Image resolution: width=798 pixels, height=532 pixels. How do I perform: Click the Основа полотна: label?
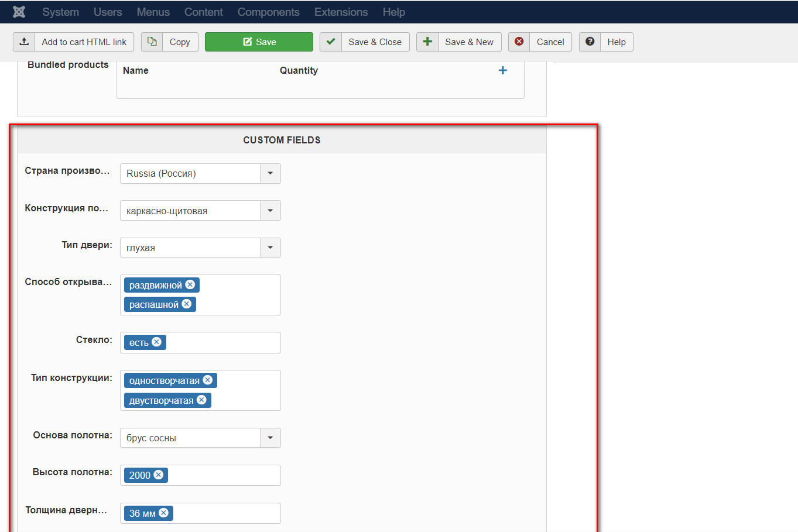(73, 435)
